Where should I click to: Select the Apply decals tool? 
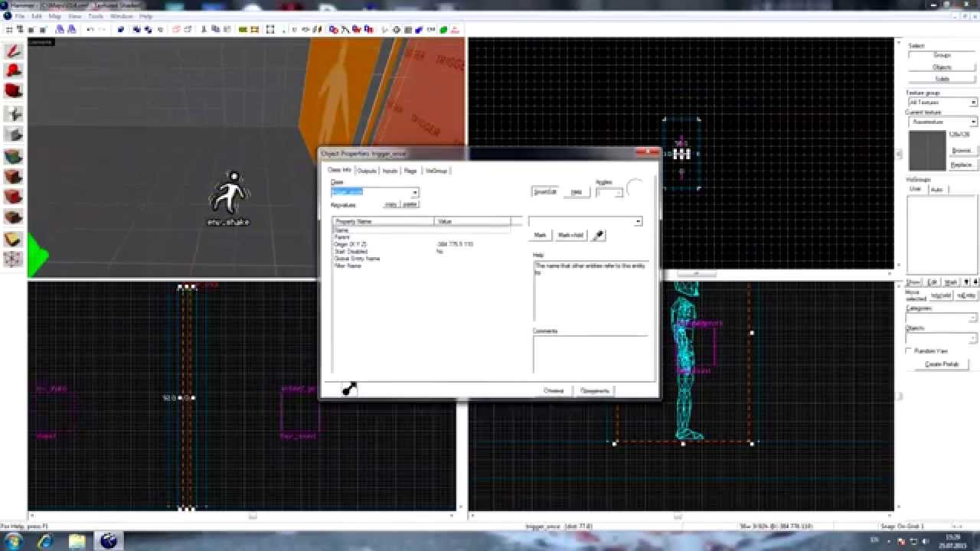click(x=13, y=197)
